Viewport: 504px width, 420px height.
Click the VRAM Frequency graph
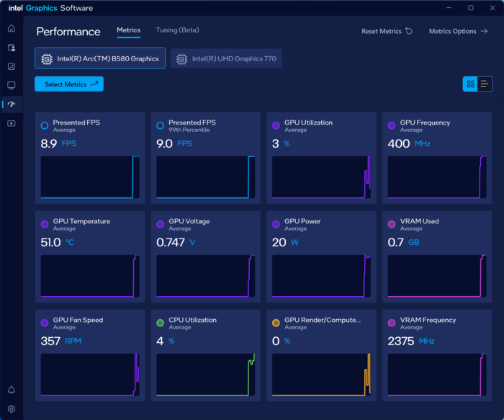click(437, 375)
